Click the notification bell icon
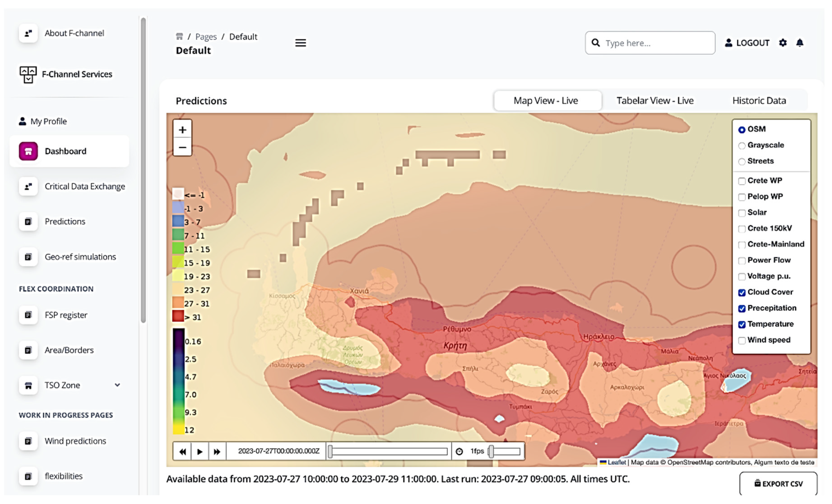This screenshot has width=832, height=504. (800, 43)
